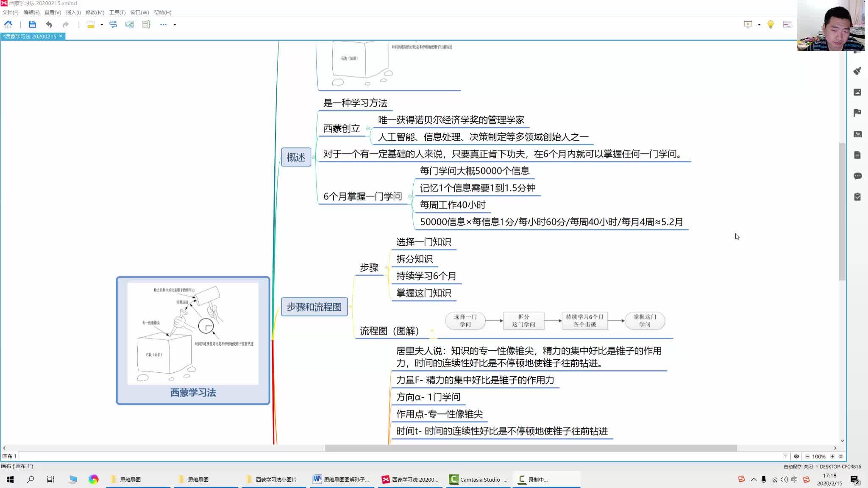Collapse the 西蒙创立 subtopic branch
This screenshot has height=488, width=868.
coord(368,128)
